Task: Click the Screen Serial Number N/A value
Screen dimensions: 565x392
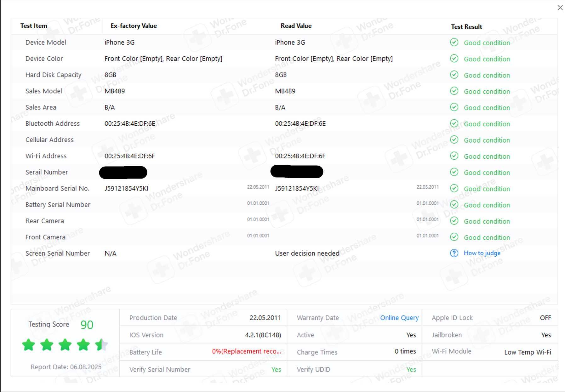Action: coord(110,253)
